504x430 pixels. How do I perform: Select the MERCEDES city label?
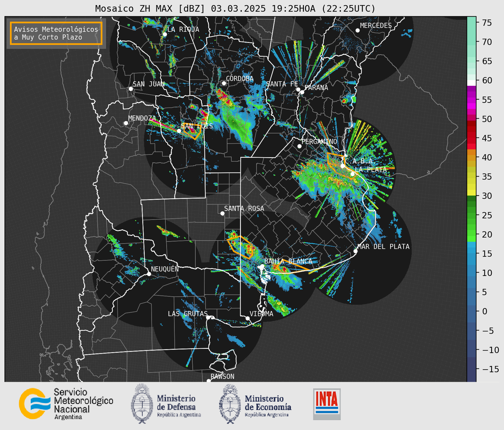click(x=376, y=26)
